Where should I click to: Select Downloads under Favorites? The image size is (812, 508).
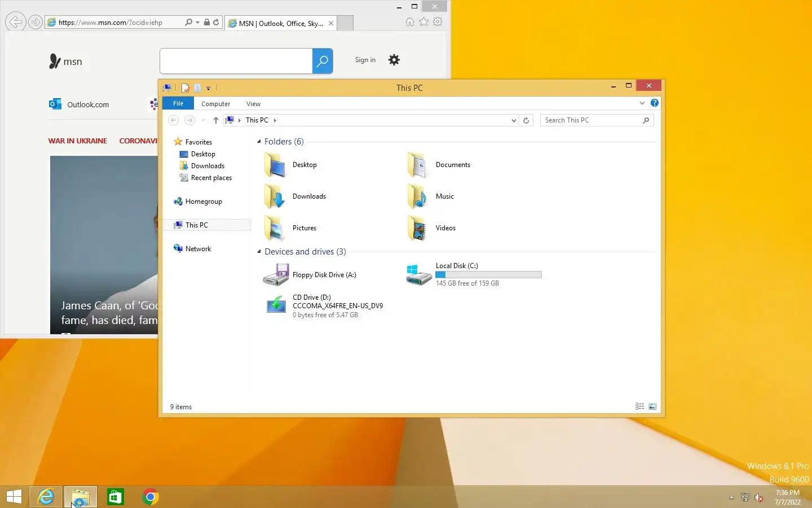point(208,166)
